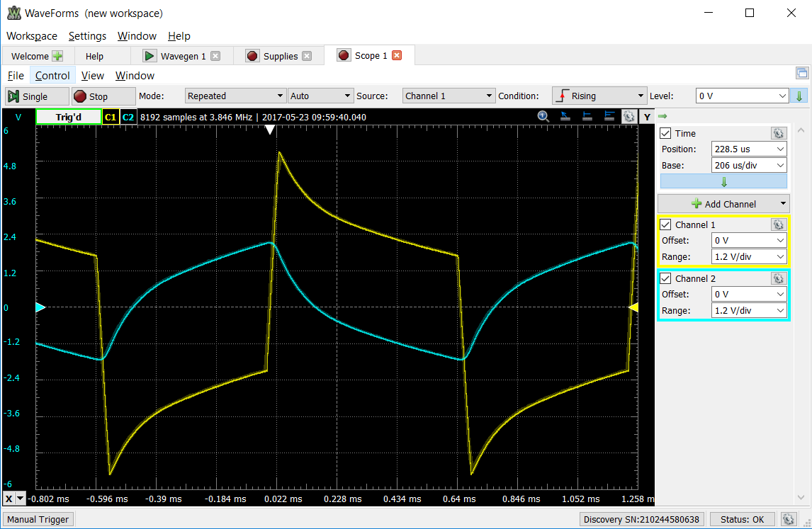Open the scope File menu
The image size is (812, 529).
(16, 76)
